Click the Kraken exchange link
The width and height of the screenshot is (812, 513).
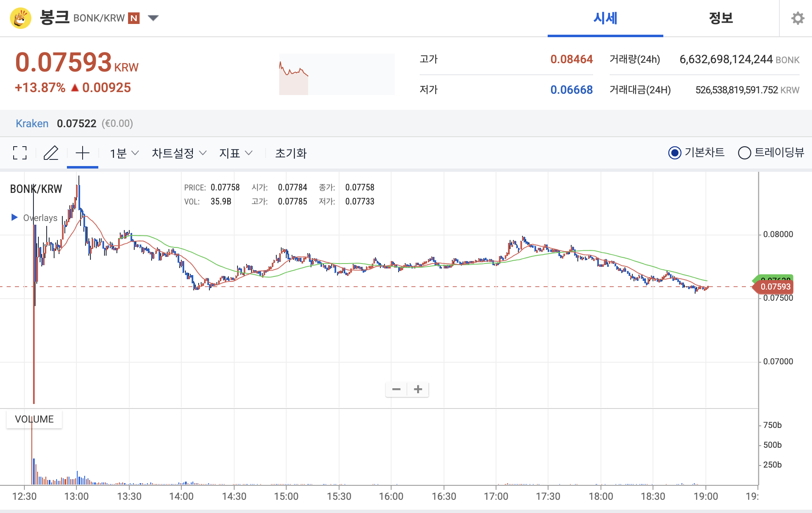32,123
